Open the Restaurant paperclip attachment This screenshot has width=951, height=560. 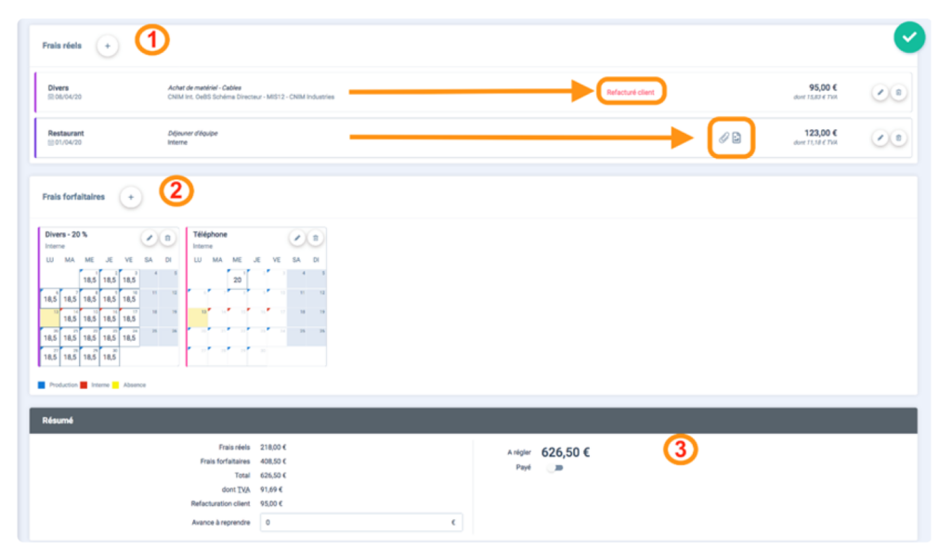pyautogui.click(x=723, y=138)
